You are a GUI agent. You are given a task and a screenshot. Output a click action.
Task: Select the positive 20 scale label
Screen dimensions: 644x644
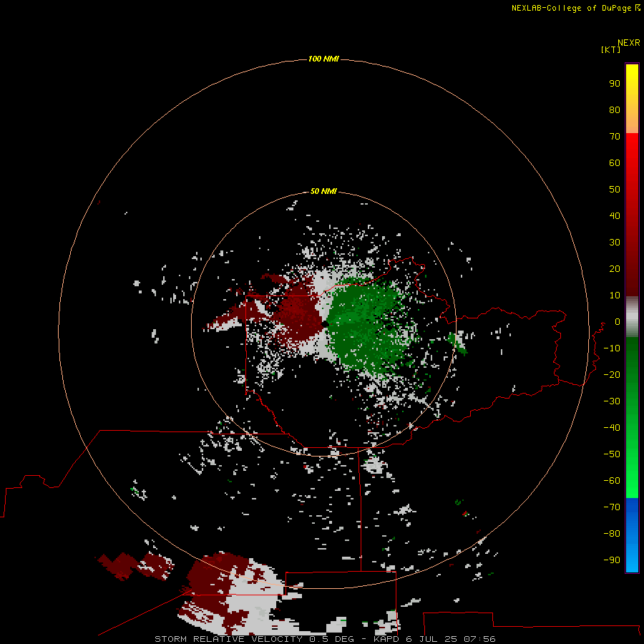point(615,268)
